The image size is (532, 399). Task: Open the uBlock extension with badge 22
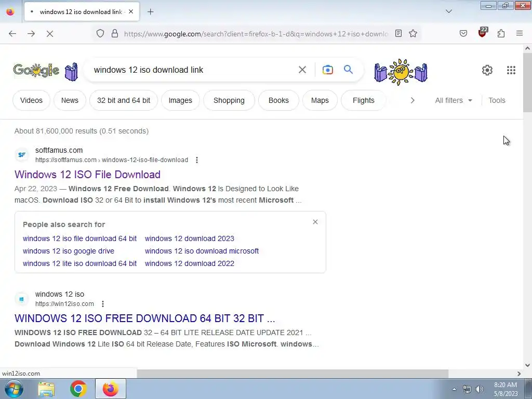pos(483,33)
